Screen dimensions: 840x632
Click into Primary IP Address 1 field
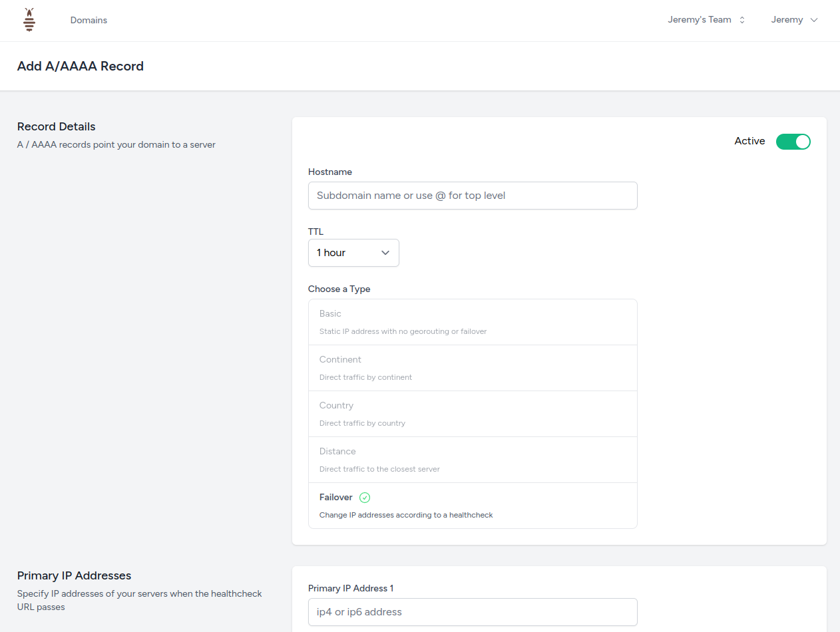tap(473, 612)
